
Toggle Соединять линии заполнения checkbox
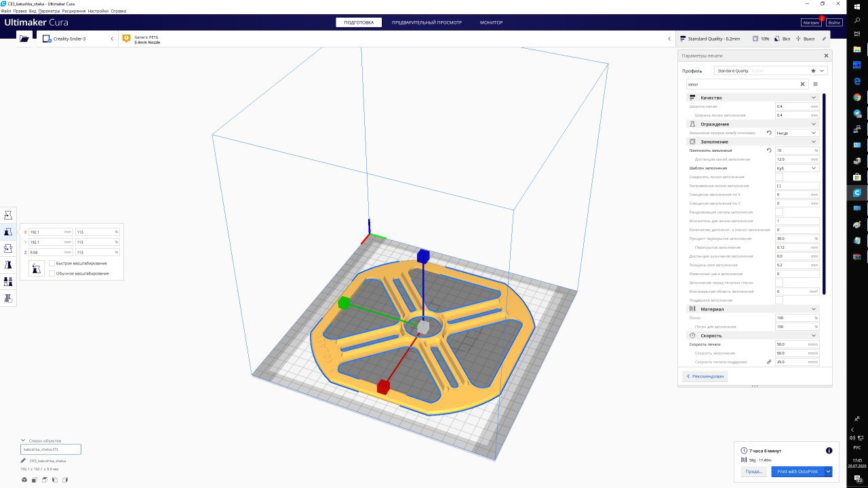(779, 177)
